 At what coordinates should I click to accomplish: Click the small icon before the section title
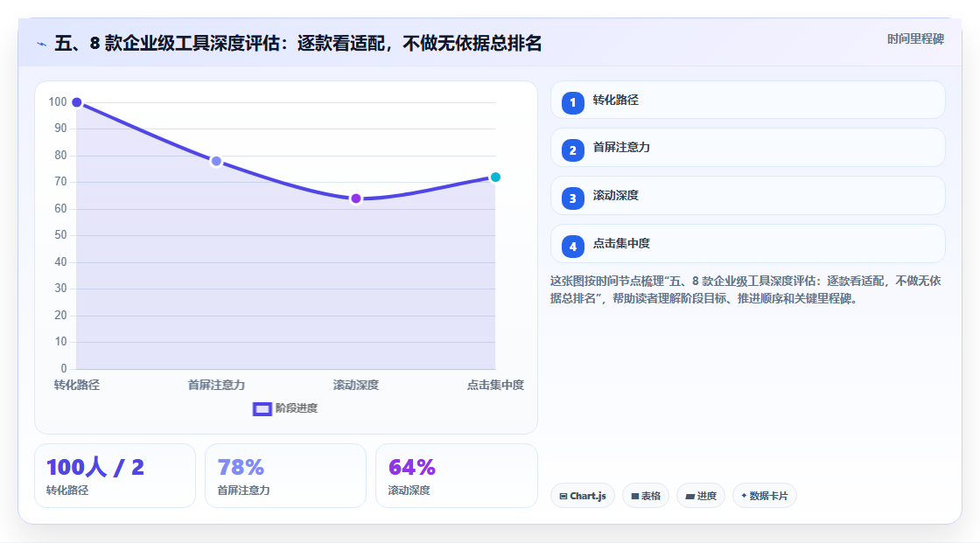pyautogui.click(x=42, y=44)
